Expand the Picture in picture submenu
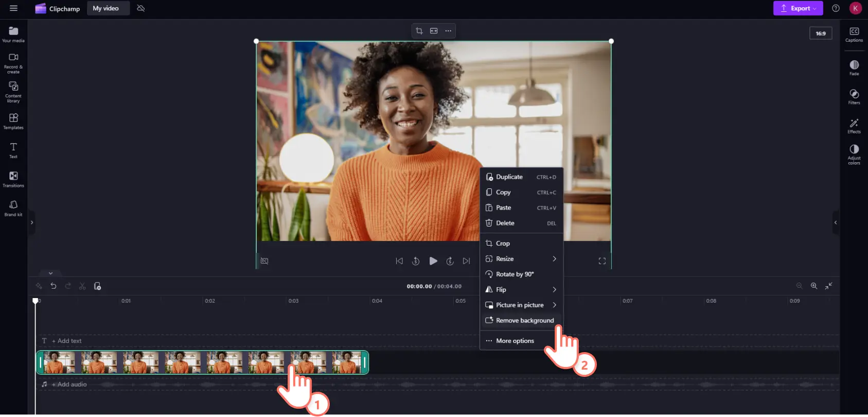This screenshot has height=417, width=868. point(522,305)
